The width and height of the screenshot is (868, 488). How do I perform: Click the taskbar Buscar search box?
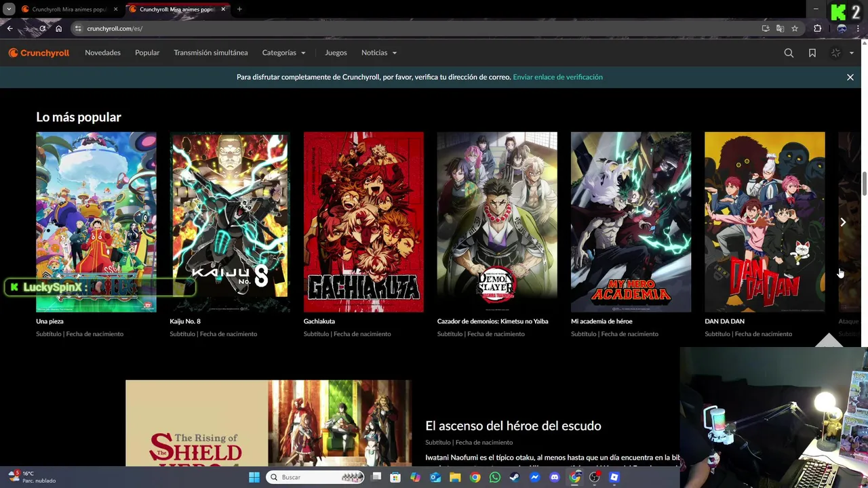tap(316, 477)
